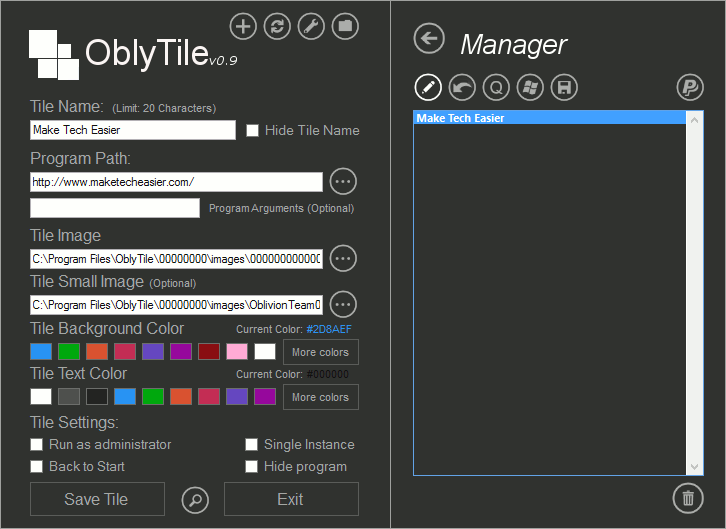Choose the white text color swatch
The height and width of the screenshot is (529, 726).
click(x=41, y=397)
